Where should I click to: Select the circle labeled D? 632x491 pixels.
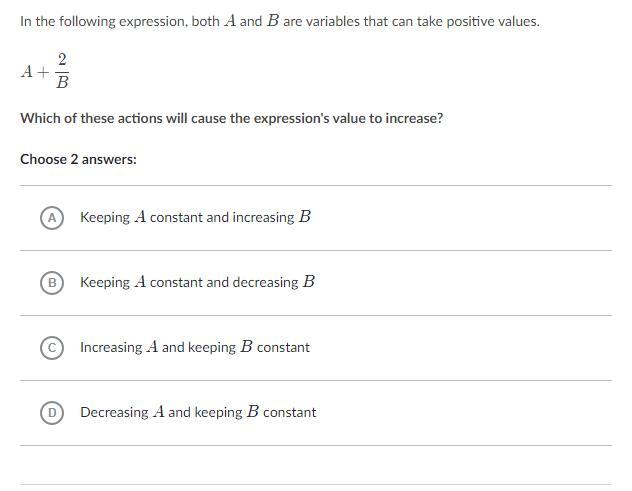[52, 412]
